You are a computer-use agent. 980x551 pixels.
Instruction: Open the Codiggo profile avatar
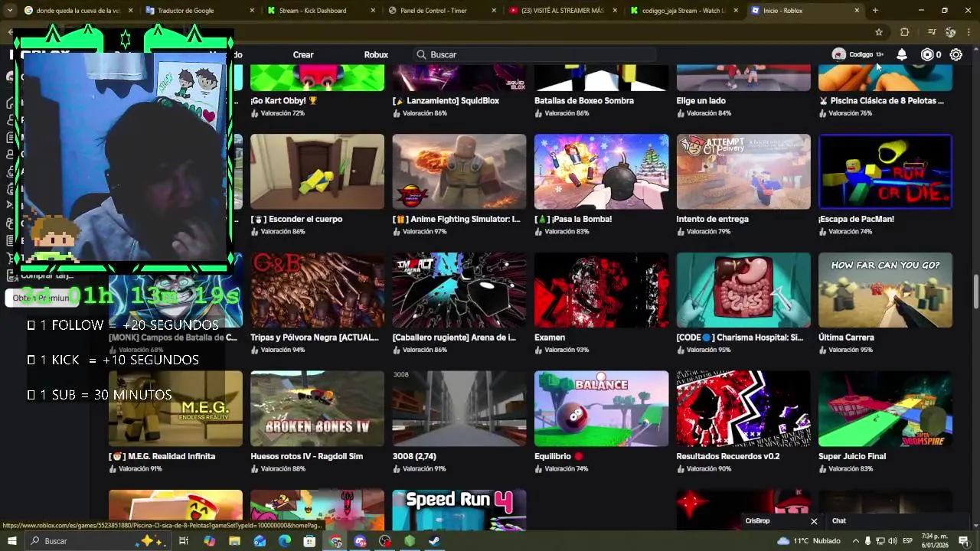pos(839,54)
